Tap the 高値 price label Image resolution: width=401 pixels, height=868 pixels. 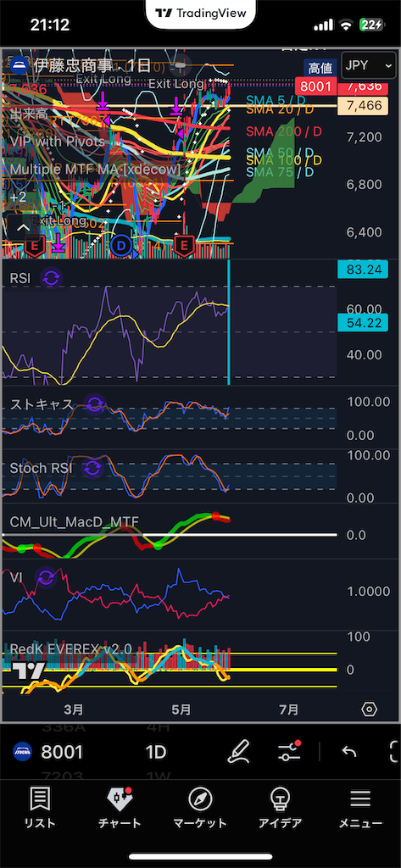point(320,68)
